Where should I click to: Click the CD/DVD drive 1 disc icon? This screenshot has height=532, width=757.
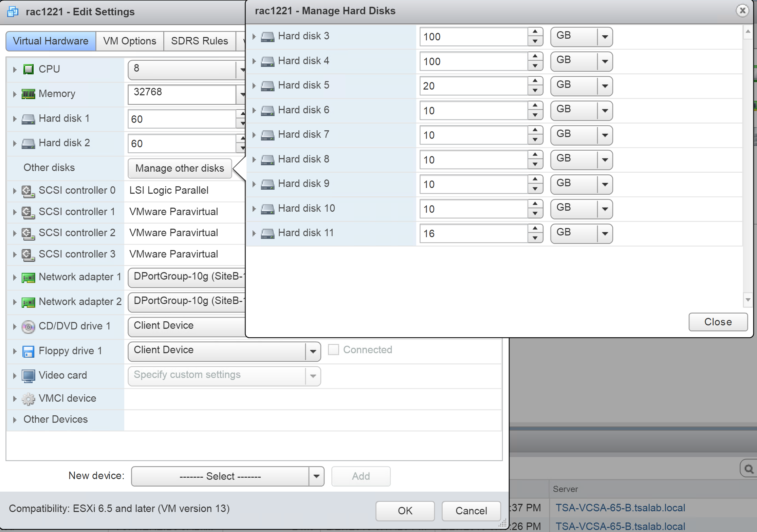(x=29, y=327)
